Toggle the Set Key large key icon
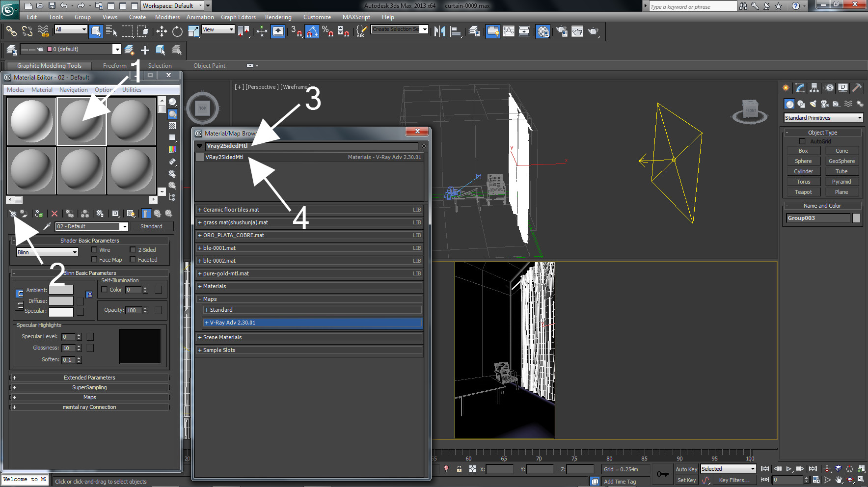This screenshot has height=487, width=868. (x=662, y=474)
